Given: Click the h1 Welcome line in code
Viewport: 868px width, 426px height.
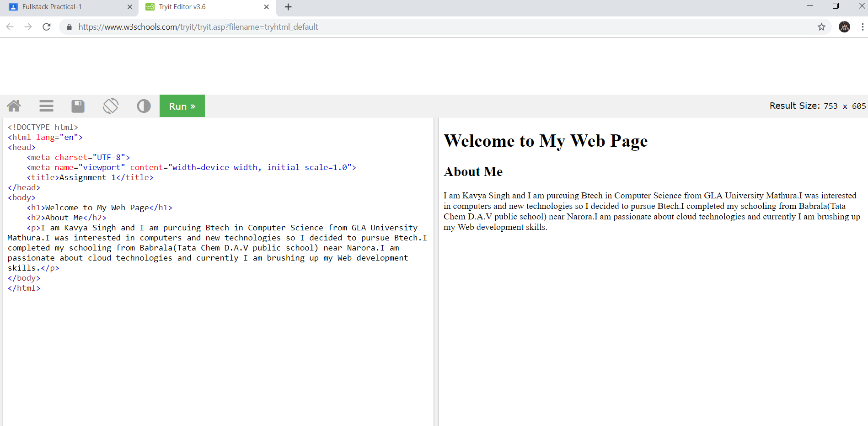Looking at the screenshot, I should [100, 208].
